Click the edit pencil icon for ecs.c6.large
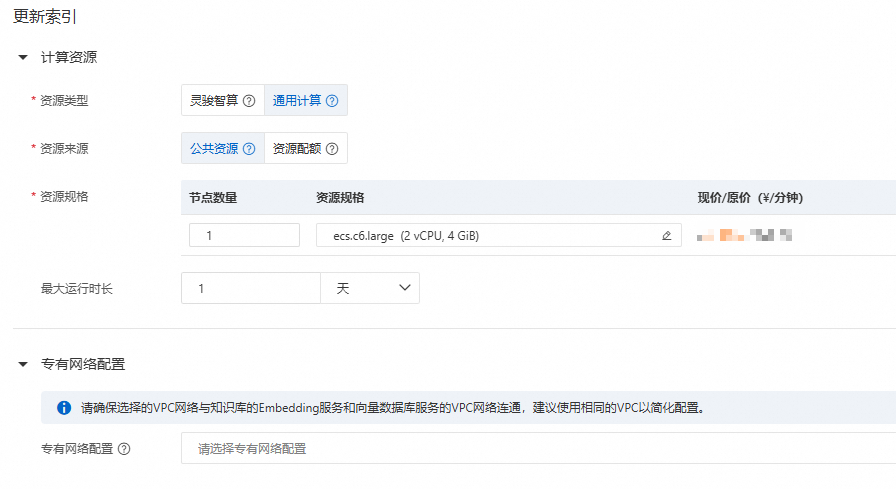 click(666, 235)
